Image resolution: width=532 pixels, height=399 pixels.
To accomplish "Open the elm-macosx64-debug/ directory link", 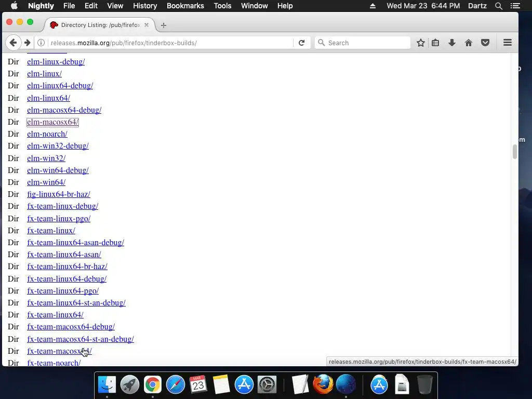I will pyautogui.click(x=64, y=110).
